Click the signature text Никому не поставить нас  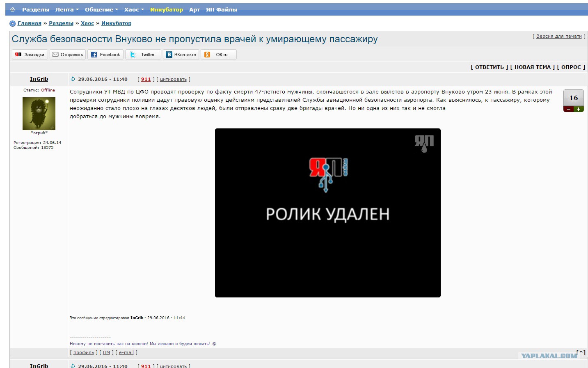coord(143,344)
